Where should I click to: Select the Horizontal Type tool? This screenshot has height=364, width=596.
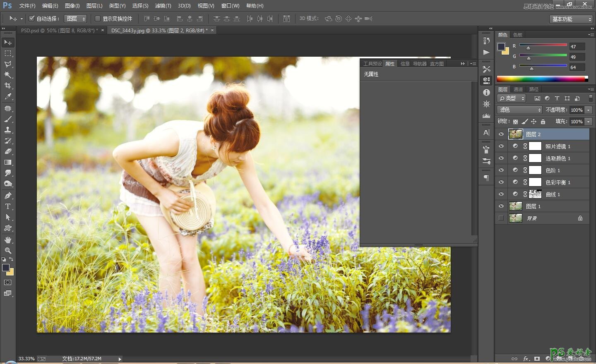click(x=8, y=206)
